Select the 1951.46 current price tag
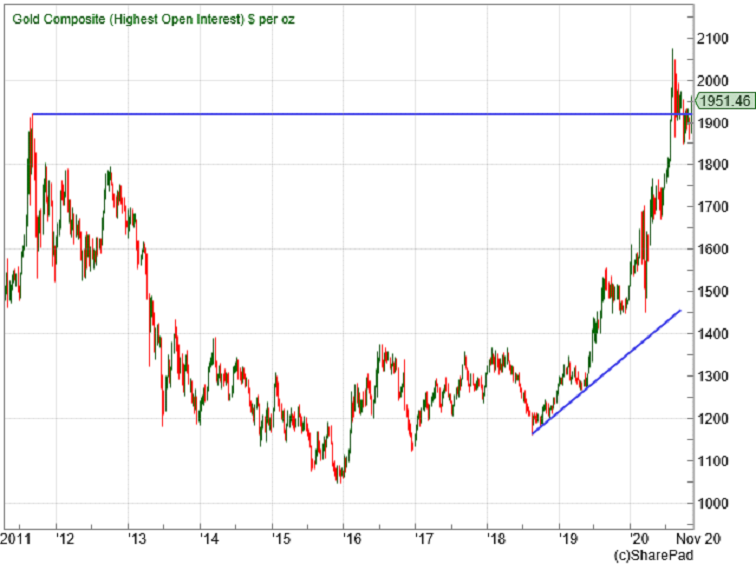756x565 pixels. [x=724, y=100]
